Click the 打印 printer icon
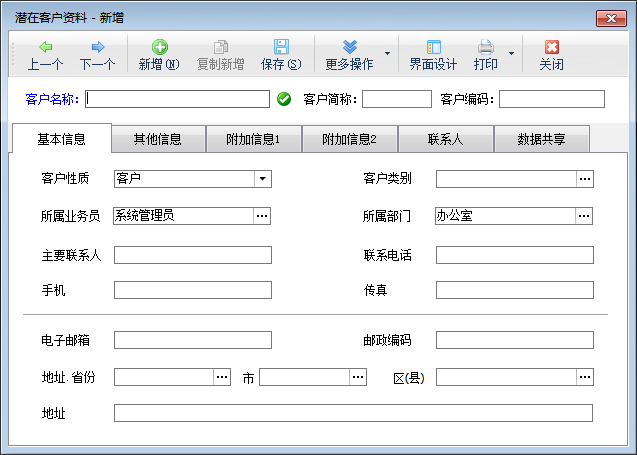 coord(486,47)
